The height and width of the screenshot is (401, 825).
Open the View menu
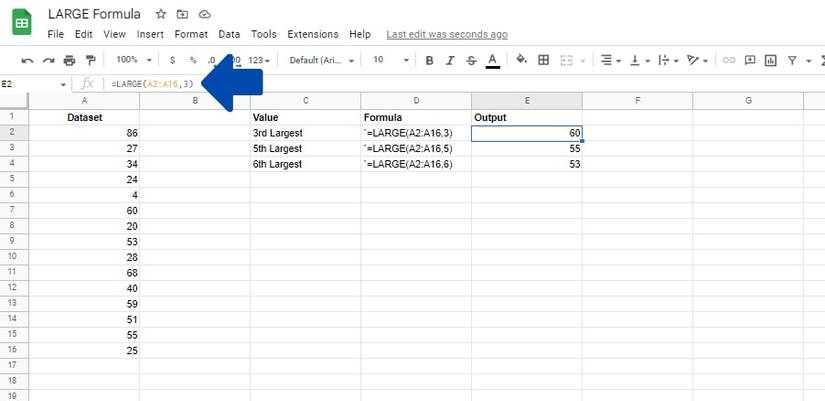tap(115, 34)
